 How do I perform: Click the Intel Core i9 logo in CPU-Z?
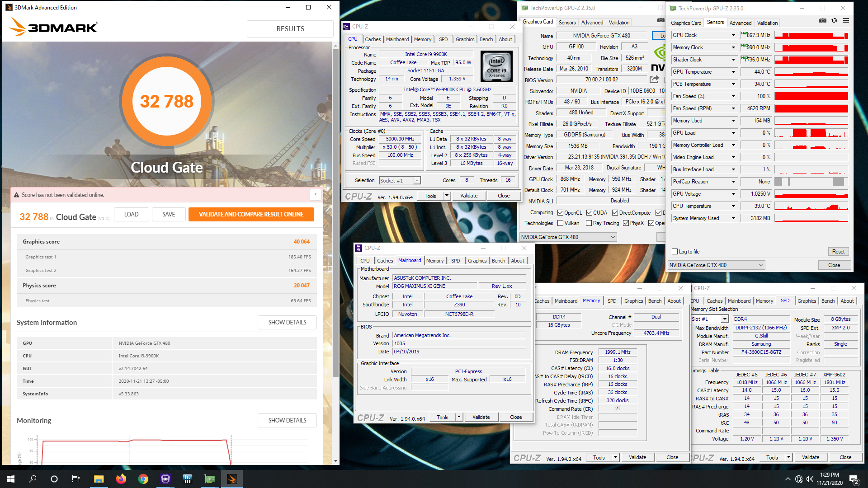click(x=496, y=66)
